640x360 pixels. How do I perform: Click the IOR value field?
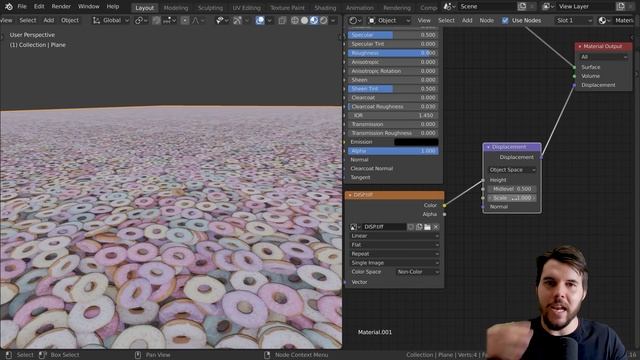click(x=393, y=116)
